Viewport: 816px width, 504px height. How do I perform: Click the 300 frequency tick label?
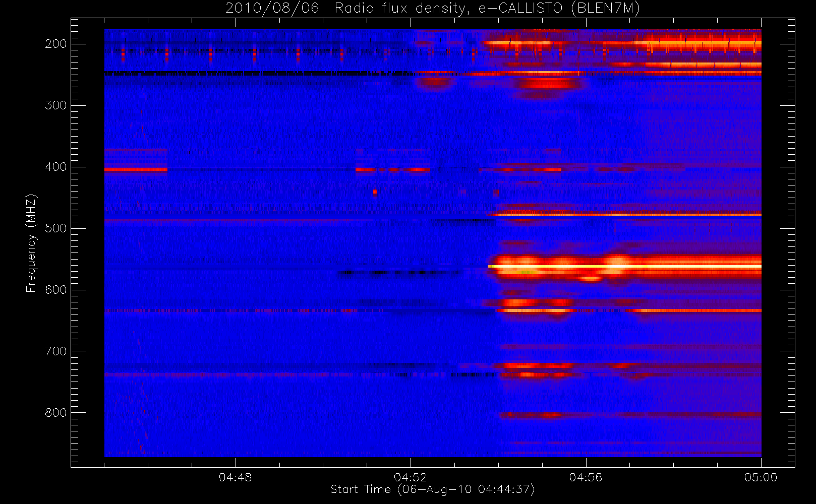click(x=56, y=105)
